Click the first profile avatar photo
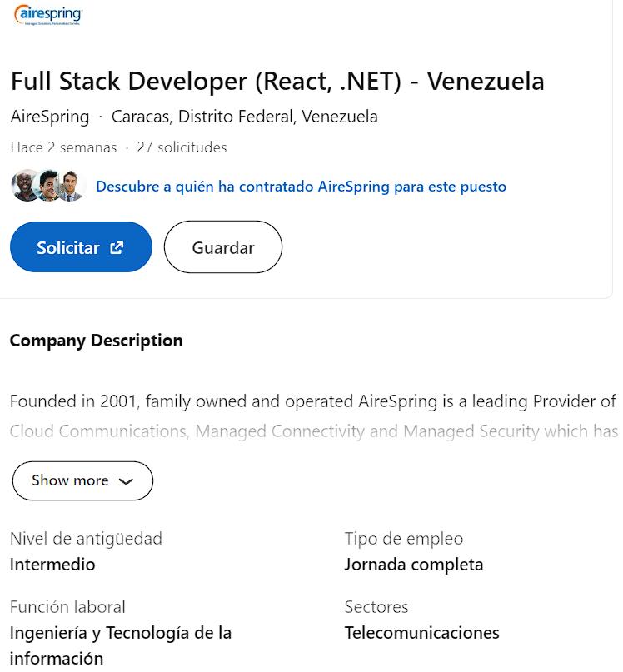The width and height of the screenshot is (623, 672). pyautogui.click(x=25, y=186)
